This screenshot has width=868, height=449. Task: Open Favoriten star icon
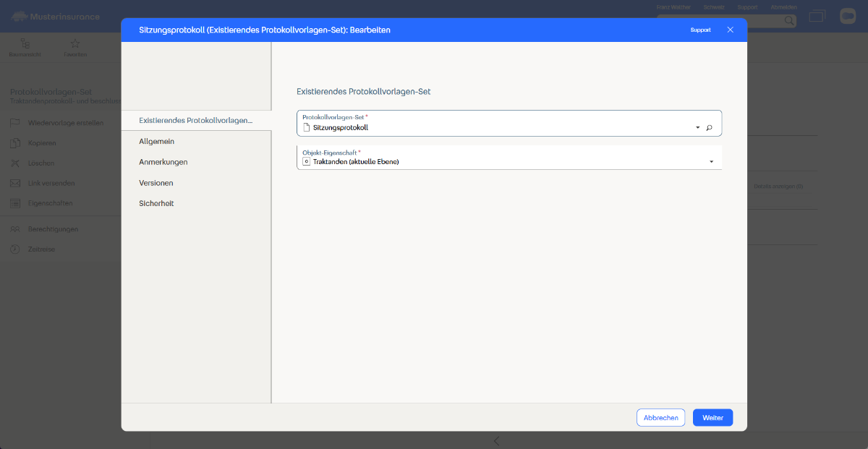coord(75,43)
